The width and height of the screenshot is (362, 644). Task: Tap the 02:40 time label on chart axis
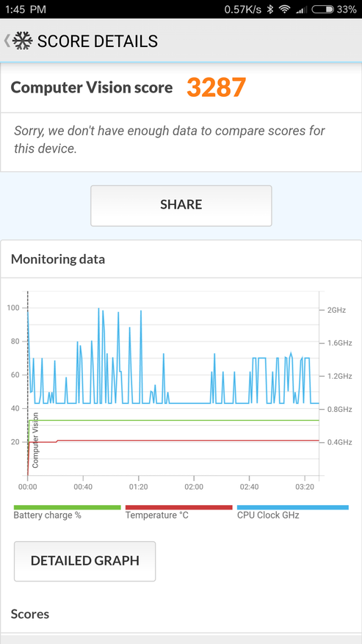point(250,486)
